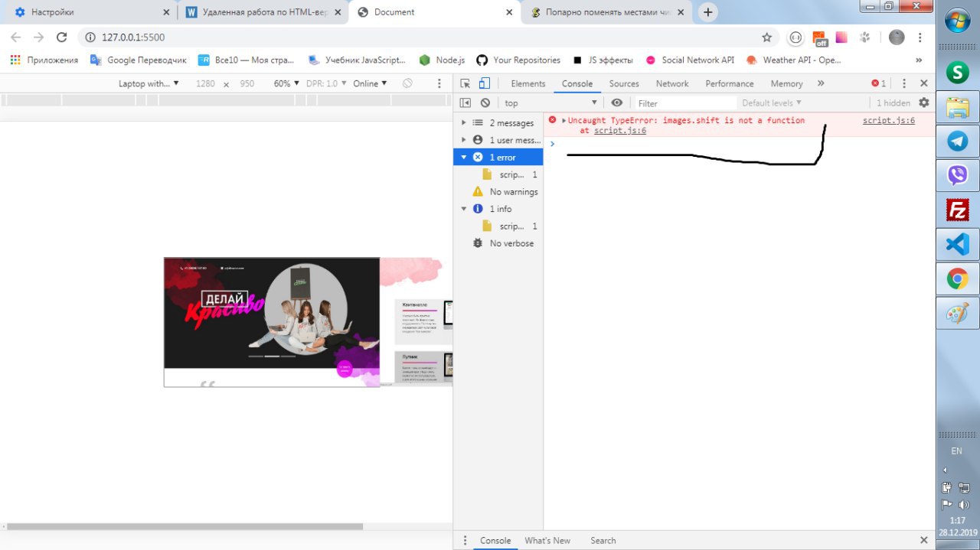Open the 60% zoom dropdown
980x550 pixels.
click(x=286, y=83)
